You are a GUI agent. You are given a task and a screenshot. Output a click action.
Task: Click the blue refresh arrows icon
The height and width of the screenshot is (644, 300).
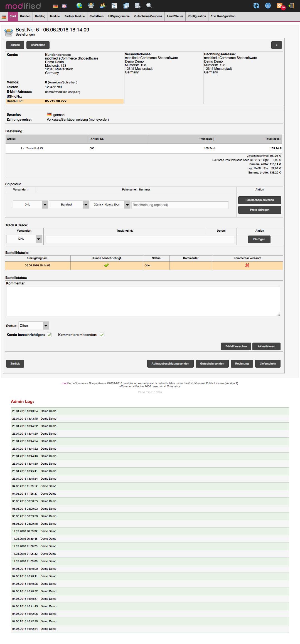(256, 6)
